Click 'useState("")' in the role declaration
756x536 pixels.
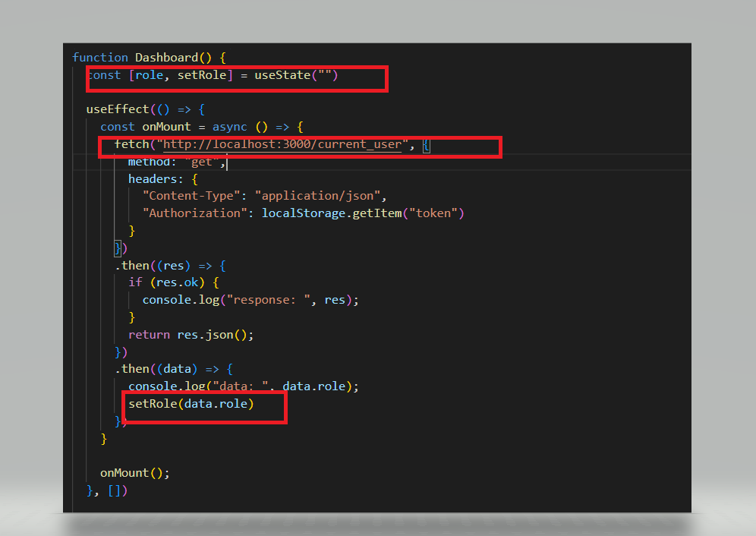tap(296, 75)
